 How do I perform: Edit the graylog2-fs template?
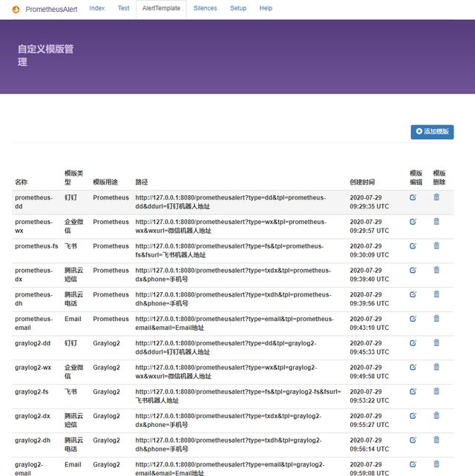[413, 391]
